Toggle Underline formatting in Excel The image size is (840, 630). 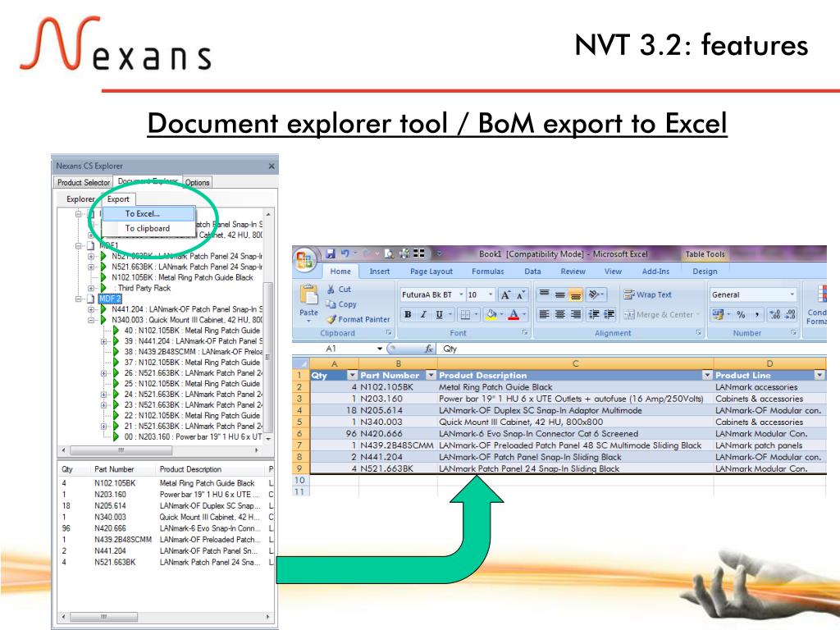(x=440, y=314)
